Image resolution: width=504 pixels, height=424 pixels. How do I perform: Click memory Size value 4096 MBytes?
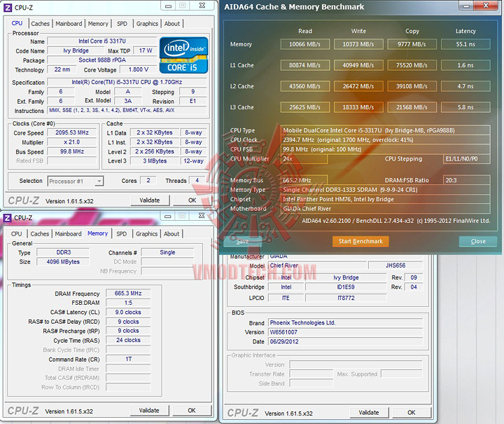(63, 262)
